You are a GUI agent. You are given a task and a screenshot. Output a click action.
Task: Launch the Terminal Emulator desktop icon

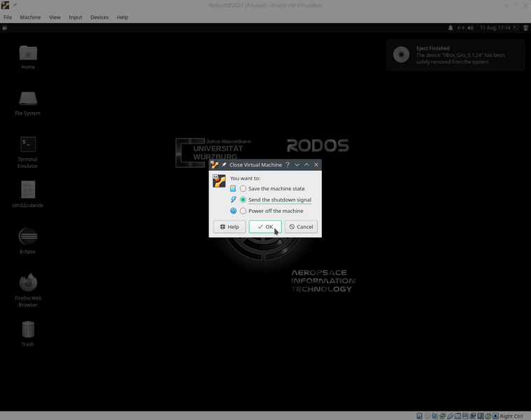pyautogui.click(x=28, y=145)
